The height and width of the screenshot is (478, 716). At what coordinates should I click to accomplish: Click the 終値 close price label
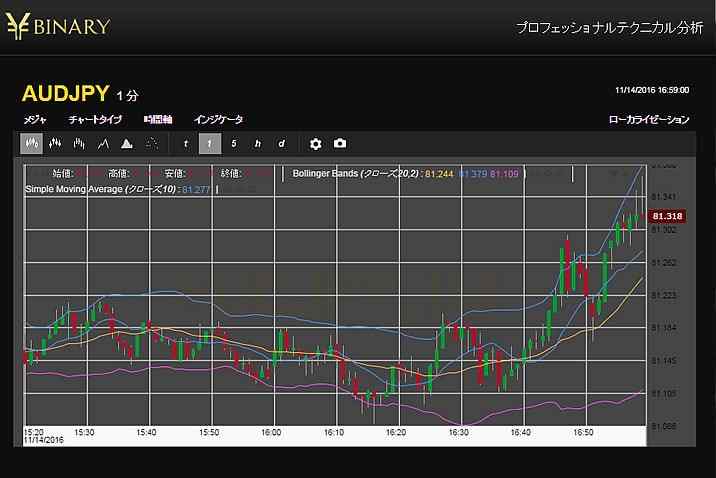pos(231,173)
